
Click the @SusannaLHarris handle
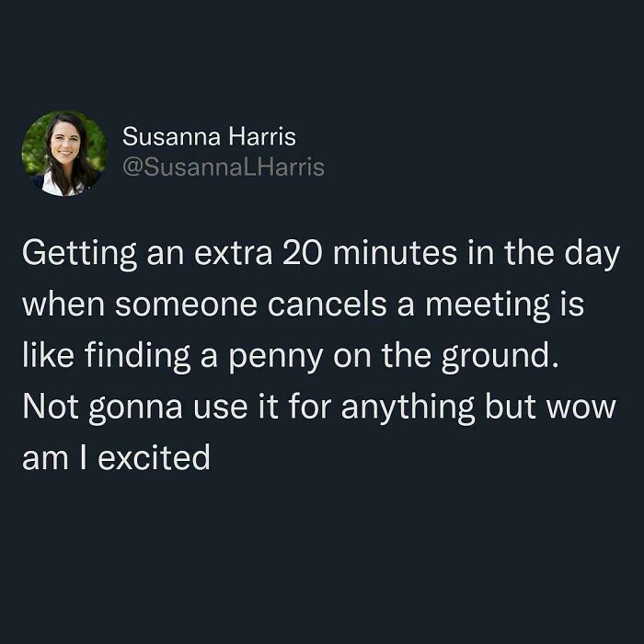click(224, 167)
